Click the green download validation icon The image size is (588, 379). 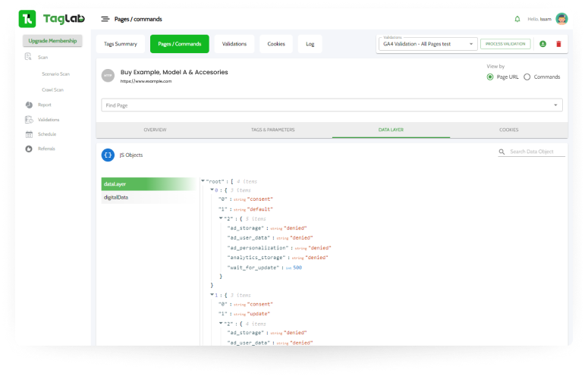(x=542, y=44)
